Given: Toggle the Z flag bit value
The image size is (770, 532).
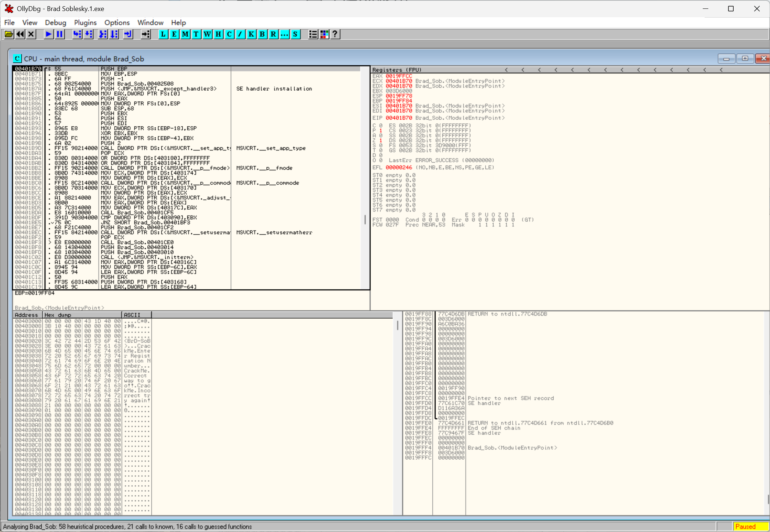Looking at the screenshot, I should pyautogui.click(x=381, y=141).
